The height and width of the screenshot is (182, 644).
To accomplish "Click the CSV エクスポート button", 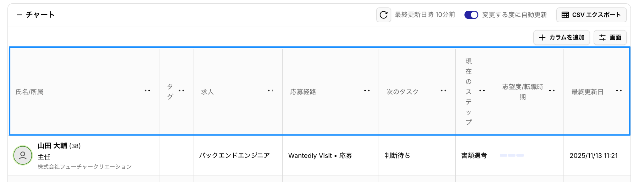I will pos(591,15).
